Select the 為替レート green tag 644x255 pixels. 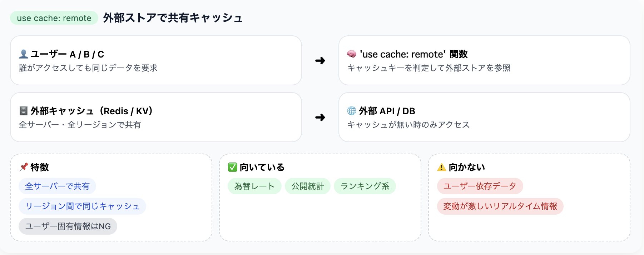pos(254,186)
